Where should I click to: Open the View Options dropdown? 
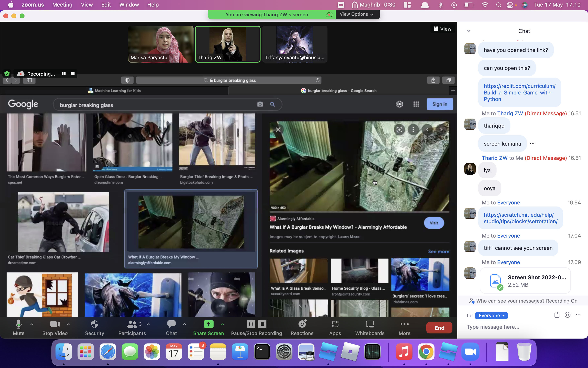tap(357, 14)
